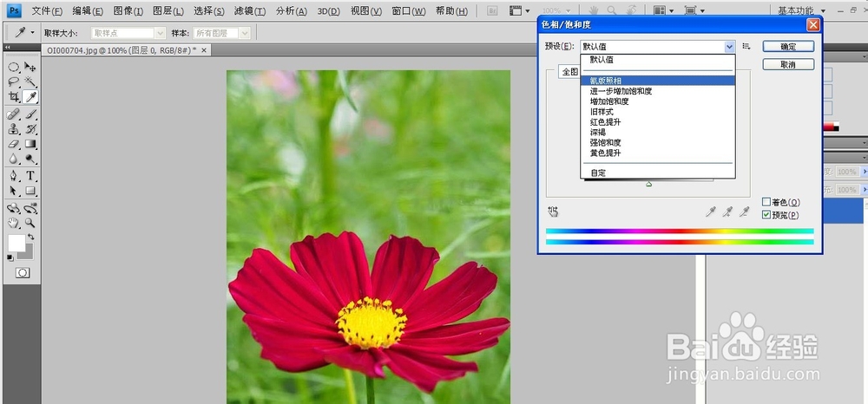Screen dimensions: 868x404
Task: Choose 深褐 preset
Action: pos(658,132)
